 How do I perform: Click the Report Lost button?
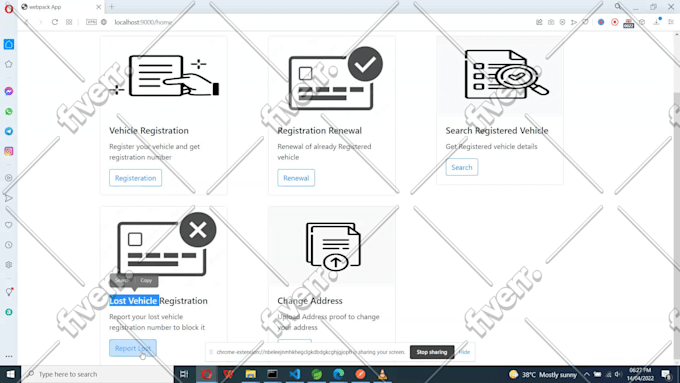(133, 348)
